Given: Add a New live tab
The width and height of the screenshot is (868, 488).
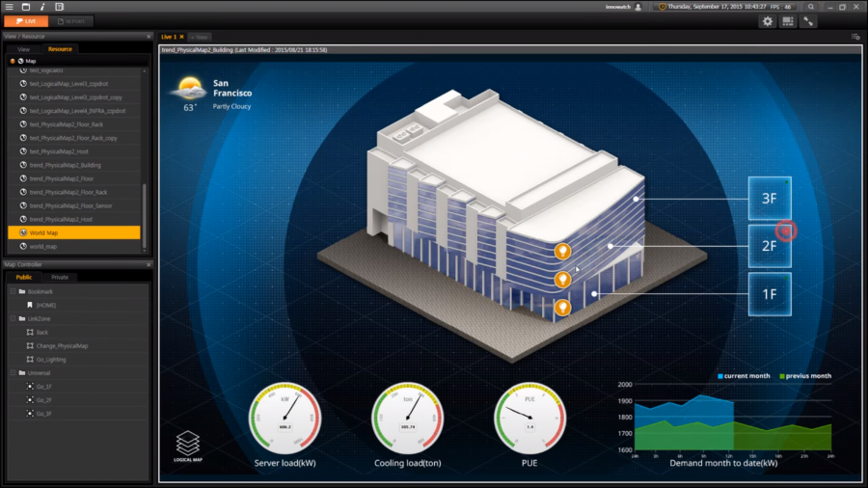Looking at the screenshot, I should click(x=200, y=37).
